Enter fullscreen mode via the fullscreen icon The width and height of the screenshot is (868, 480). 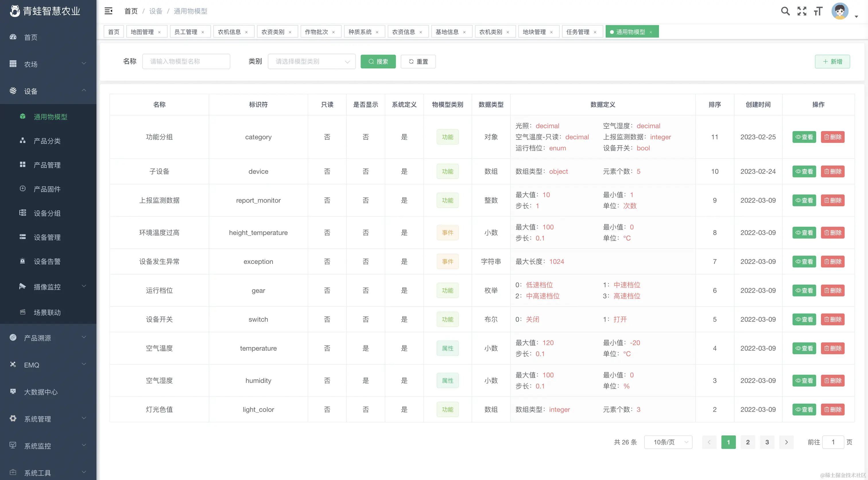pos(802,11)
